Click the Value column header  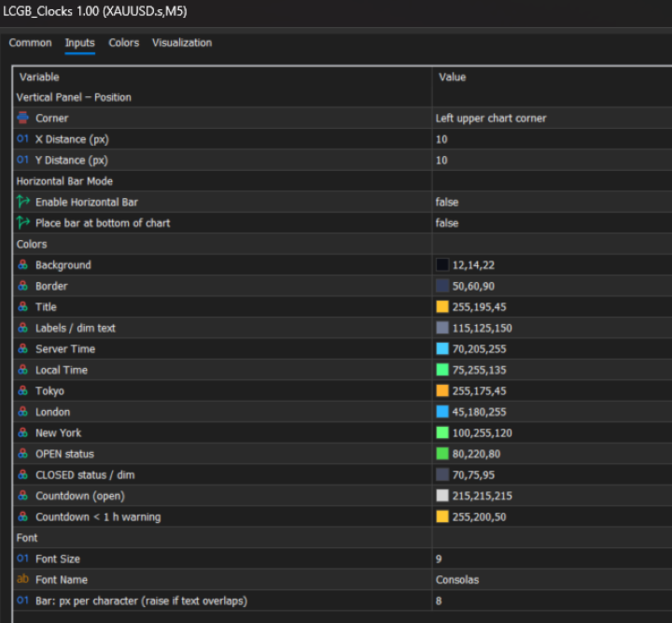click(x=552, y=78)
